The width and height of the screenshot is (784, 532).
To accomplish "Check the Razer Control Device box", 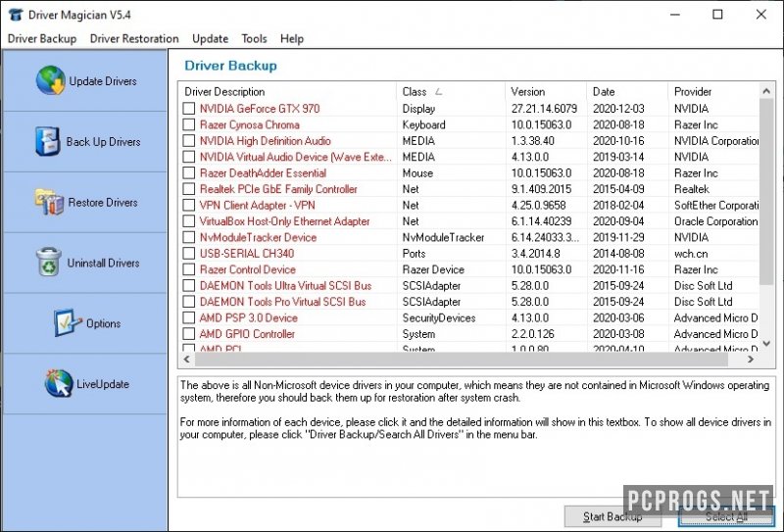I will click(x=188, y=269).
